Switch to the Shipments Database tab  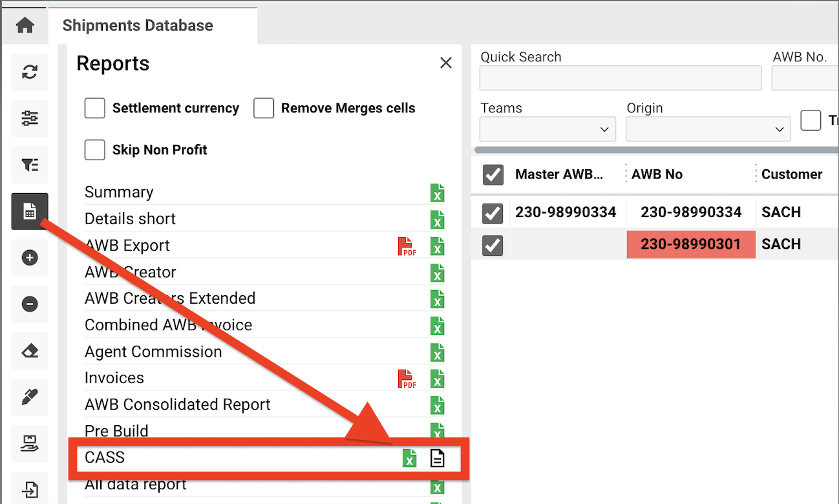pyautogui.click(x=138, y=26)
